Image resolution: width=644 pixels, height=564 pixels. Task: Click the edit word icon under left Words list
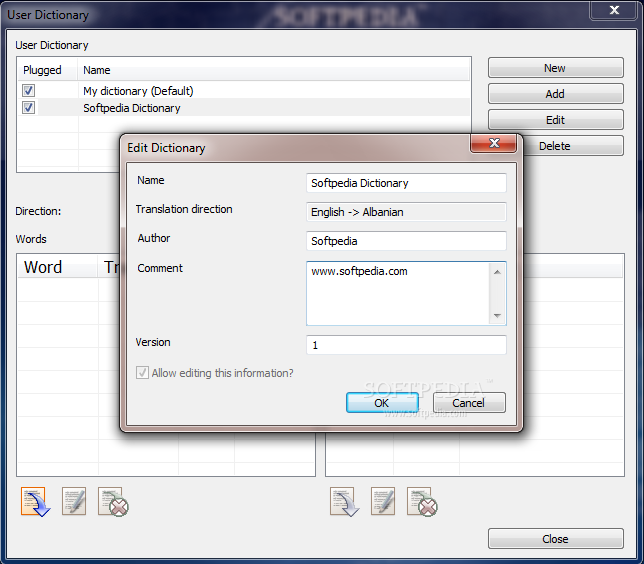[74, 502]
